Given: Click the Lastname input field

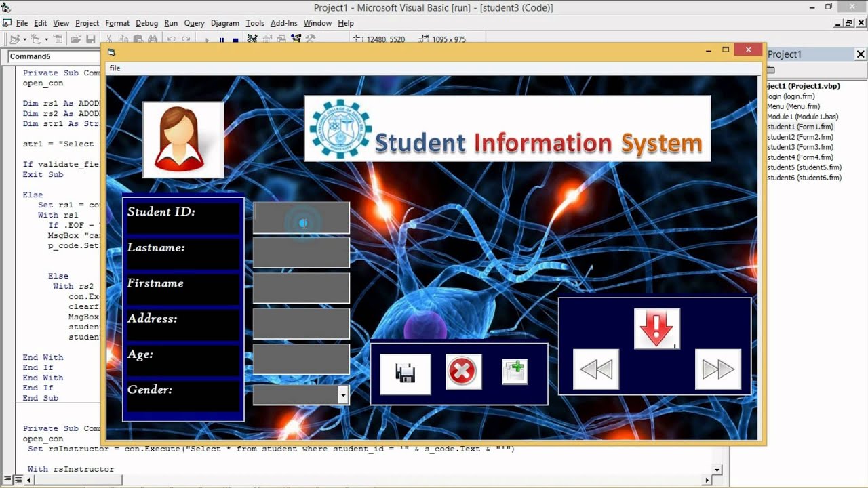Looking at the screenshot, I should (x=301, y=252).
